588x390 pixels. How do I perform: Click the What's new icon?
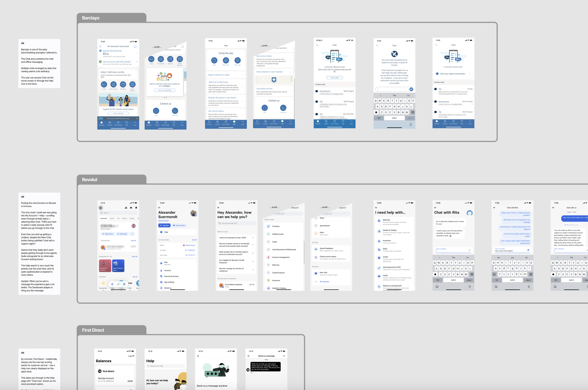pos(226,60)
